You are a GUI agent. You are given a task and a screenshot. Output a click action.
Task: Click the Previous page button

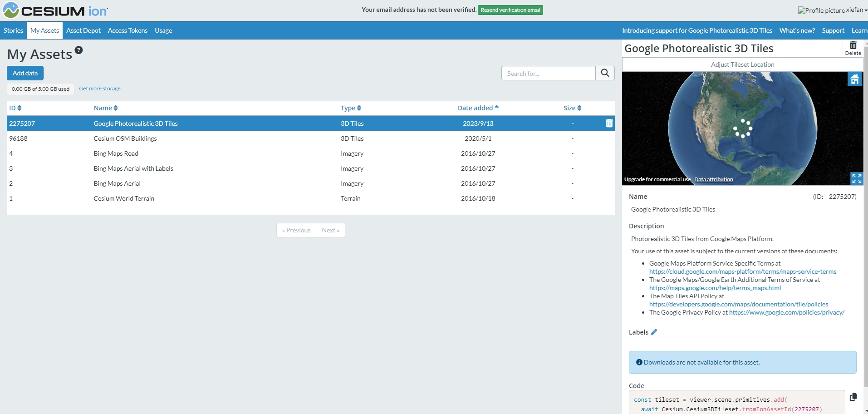(x=296, y=230)
